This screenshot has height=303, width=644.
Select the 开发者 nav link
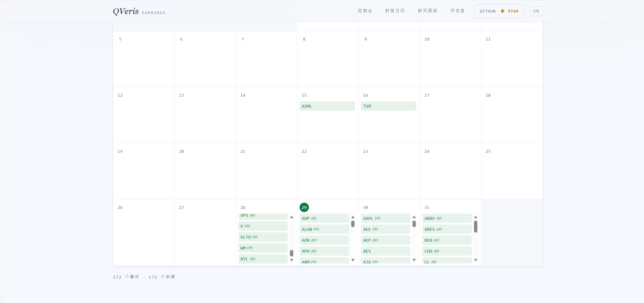pyautogui.click(x=457, y=11)
